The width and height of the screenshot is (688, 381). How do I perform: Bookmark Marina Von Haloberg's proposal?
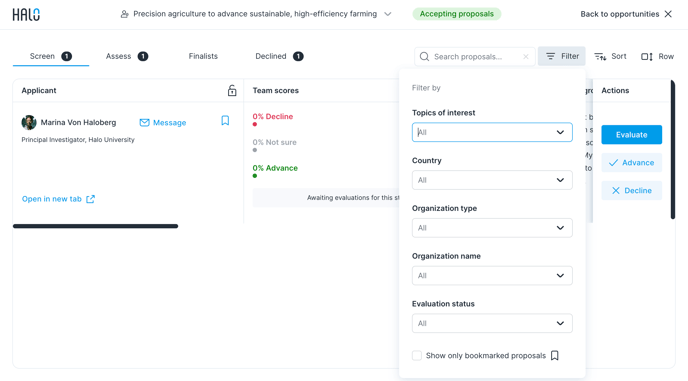[225, 121]
